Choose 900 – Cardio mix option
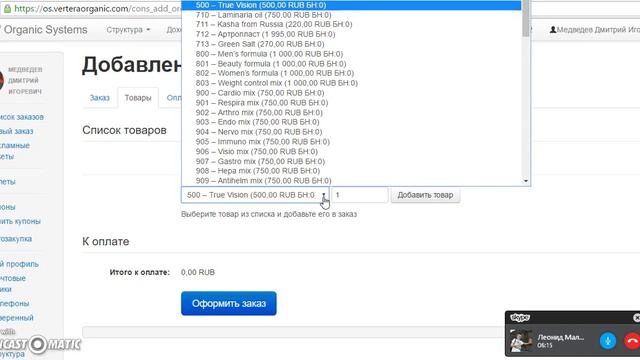This screenshot has width=640, height=360. [351, 93]
